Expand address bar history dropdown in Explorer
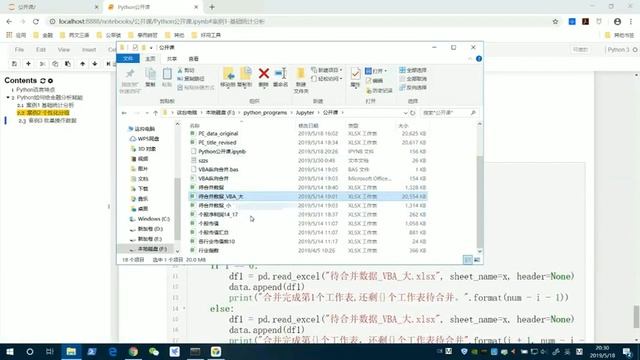This screenshot has height=360, width=640. (405, 113)
